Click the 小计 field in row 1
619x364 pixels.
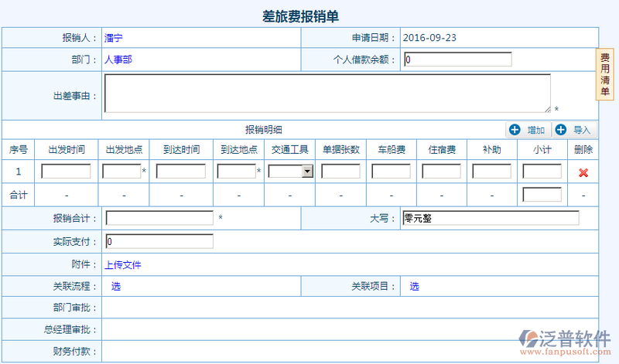tap(542, 171)
